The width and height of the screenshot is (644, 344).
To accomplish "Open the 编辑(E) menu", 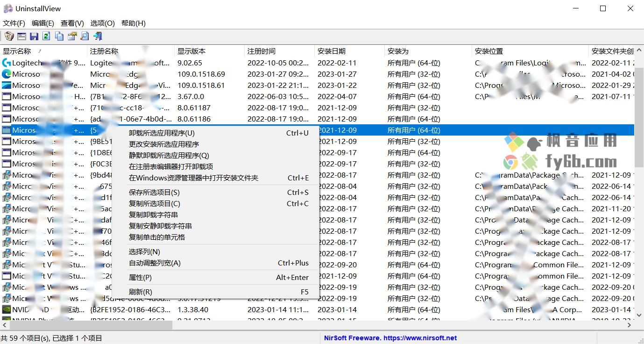I will point(42,23).
